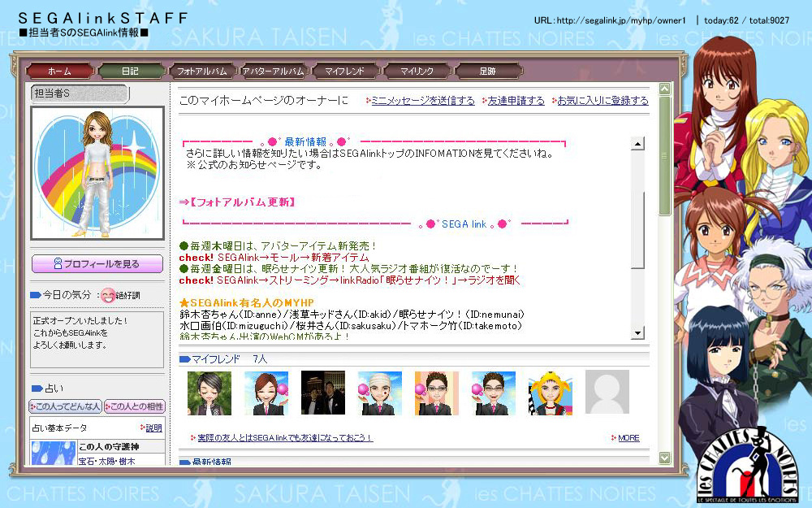812x508 pixels.
Task: Open the ホーム tab
Action: [x=59, y=72]
